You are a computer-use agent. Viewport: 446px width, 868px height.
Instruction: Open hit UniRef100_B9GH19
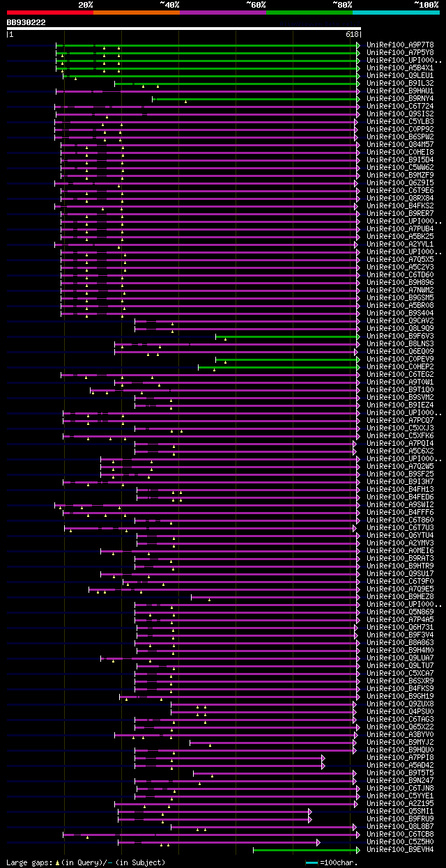coord(400,697)
